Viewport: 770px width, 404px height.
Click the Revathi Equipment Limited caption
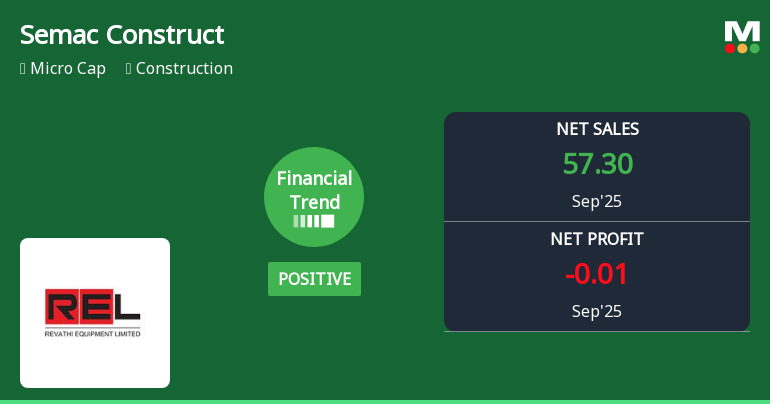pos(94,334)
